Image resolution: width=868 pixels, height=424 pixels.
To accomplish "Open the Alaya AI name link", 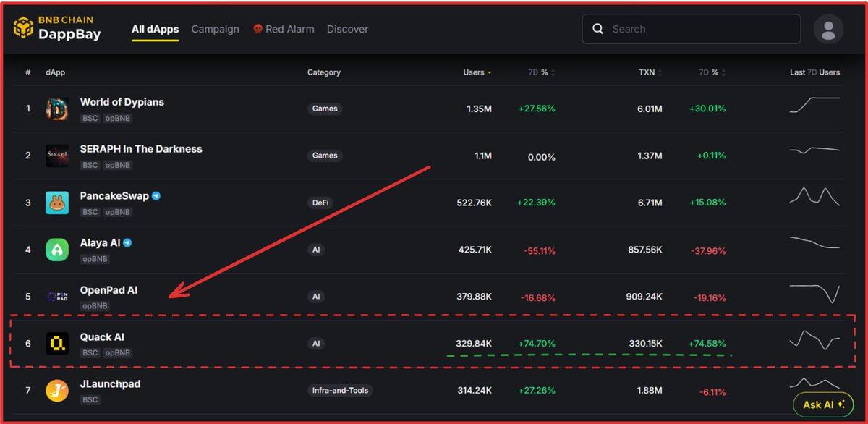I will coord(100,243).
